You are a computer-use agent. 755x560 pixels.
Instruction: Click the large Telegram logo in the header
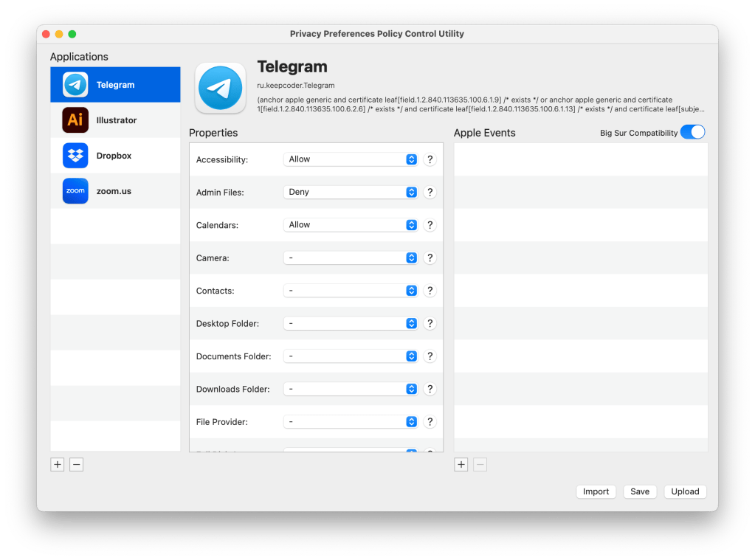pos(220,88)
